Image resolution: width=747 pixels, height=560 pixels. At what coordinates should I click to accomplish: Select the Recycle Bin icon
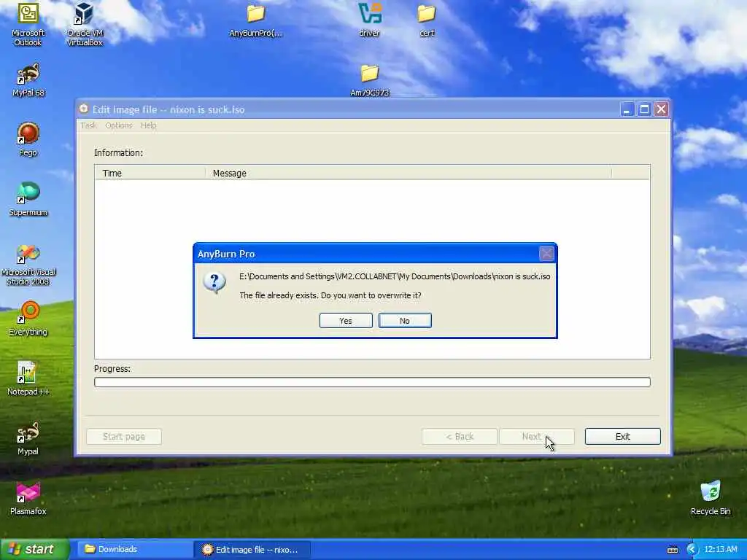click(711, 498)
